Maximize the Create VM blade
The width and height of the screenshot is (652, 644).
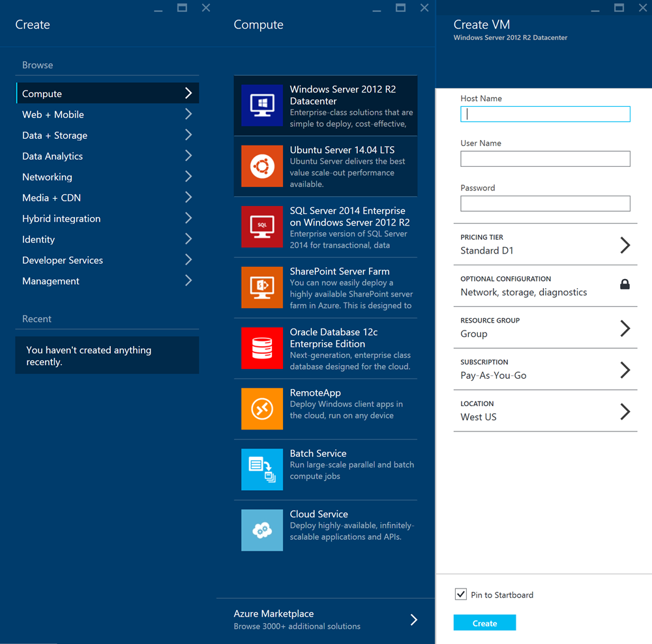click(x=619, y=7)
